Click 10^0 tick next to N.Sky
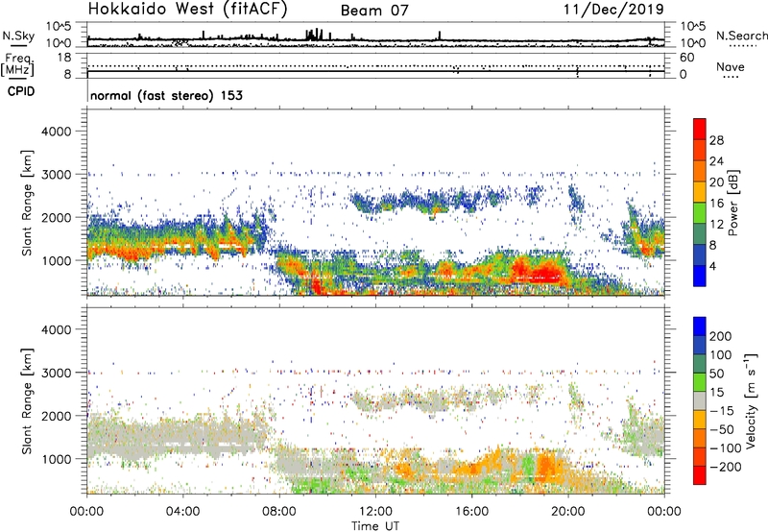 (60, 43)
